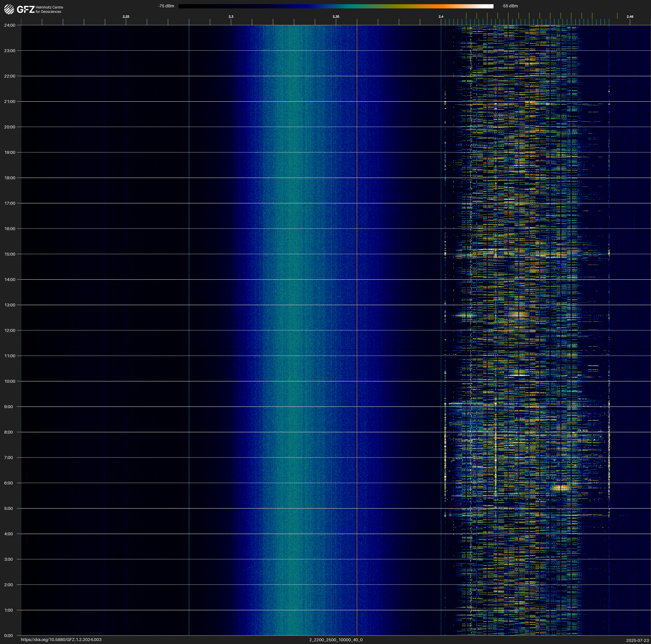Screen dimensions: 651x644
Task: Click the 12:00 time axis label
Action: (10, 330)
